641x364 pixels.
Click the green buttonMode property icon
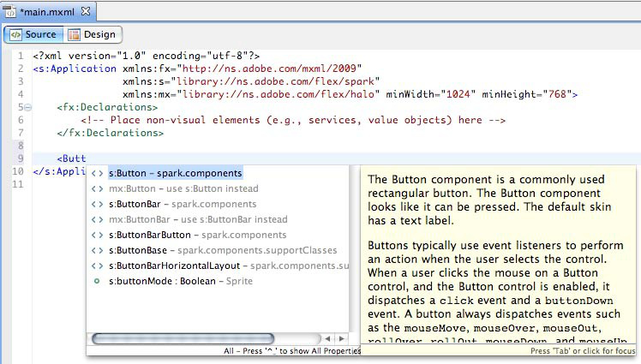tap(97, 281)
